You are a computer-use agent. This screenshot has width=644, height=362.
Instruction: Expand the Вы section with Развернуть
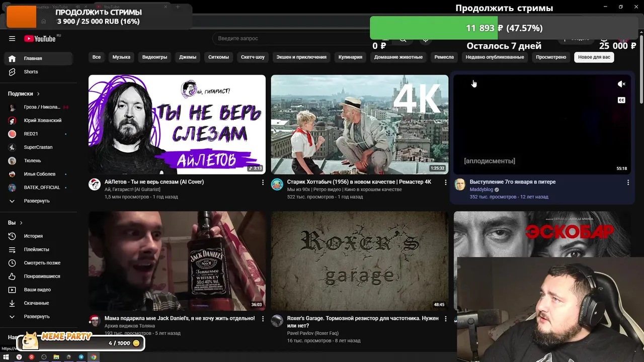click(38, 317)
